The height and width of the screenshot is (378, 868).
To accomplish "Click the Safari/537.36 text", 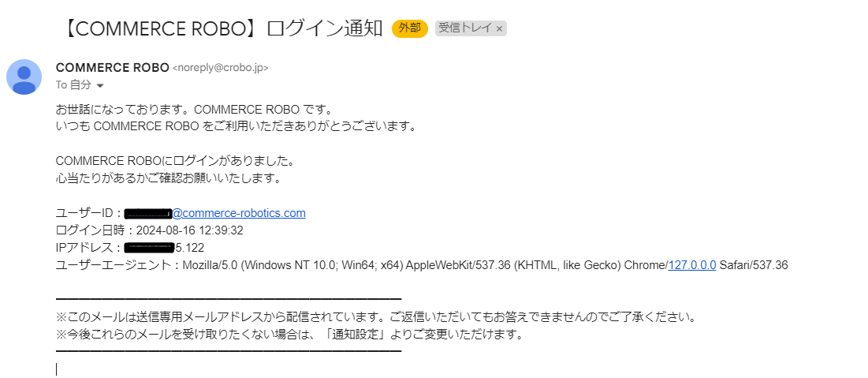I will point(754,265).
